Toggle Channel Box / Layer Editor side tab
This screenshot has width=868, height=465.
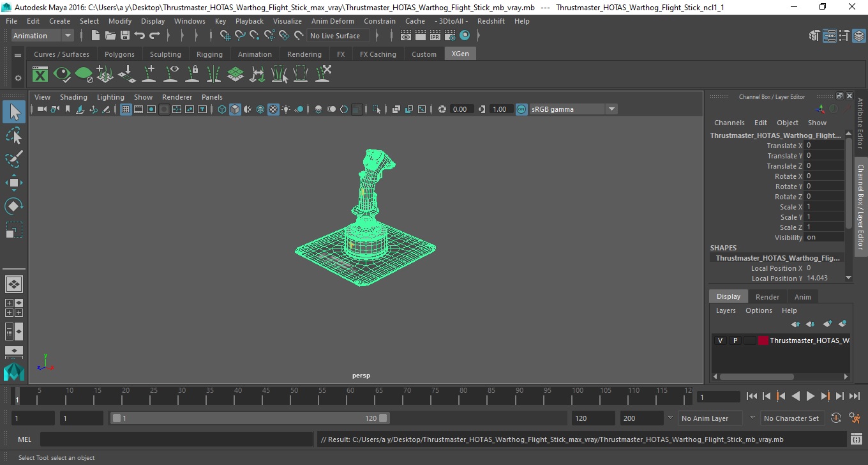tap(860, 207)
